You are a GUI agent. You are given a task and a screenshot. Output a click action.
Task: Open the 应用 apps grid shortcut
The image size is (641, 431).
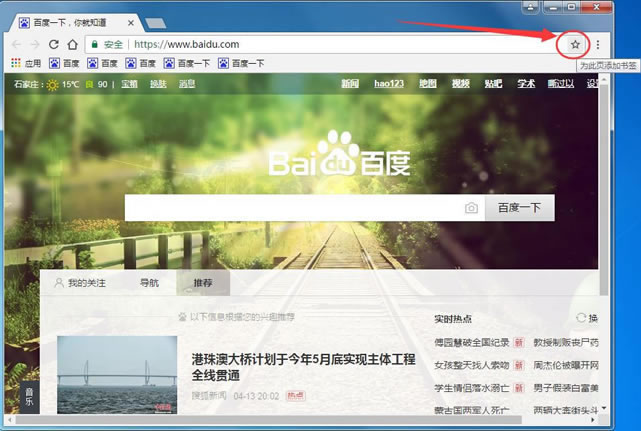click(x=26, y=63)
